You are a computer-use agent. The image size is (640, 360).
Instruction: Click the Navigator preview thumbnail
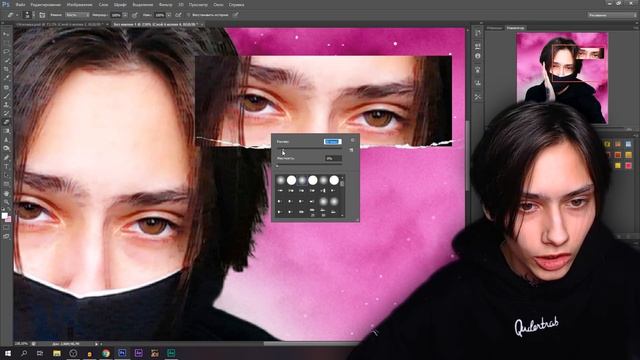point(562,78)
